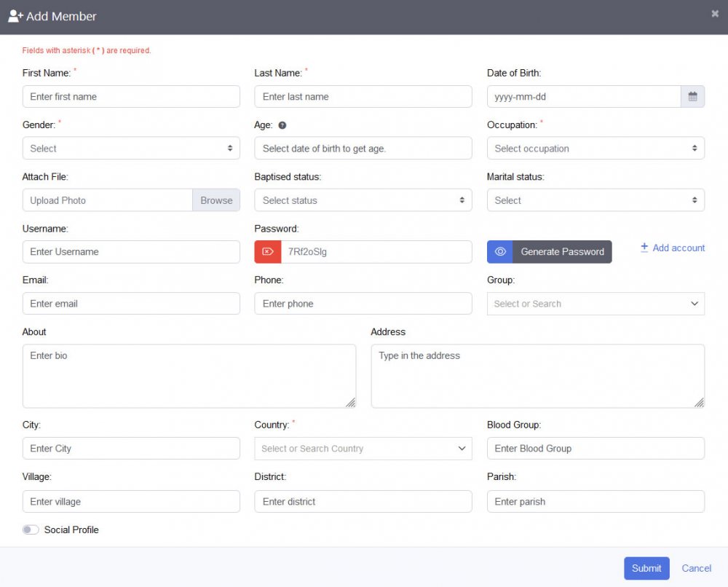728x587 pixels.
Task: Open the Gender dropdown
Action: pyautogui.click(x=131, y=149)
